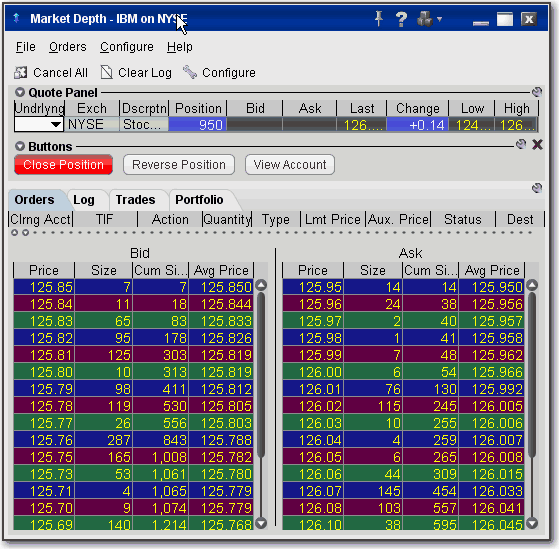Click bid size 287 cell
Screen dimensions: 559x549
click(x=103, y=440)
